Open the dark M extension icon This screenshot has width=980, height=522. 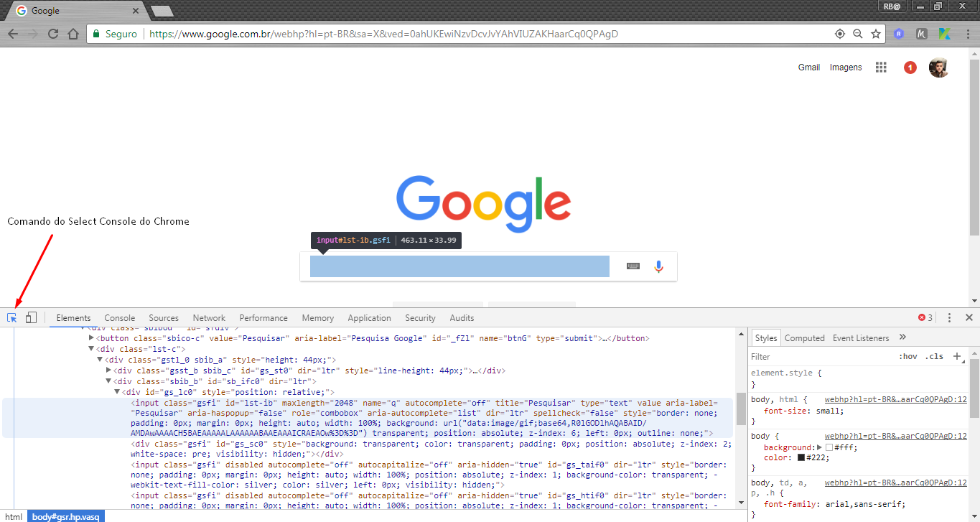923,34
